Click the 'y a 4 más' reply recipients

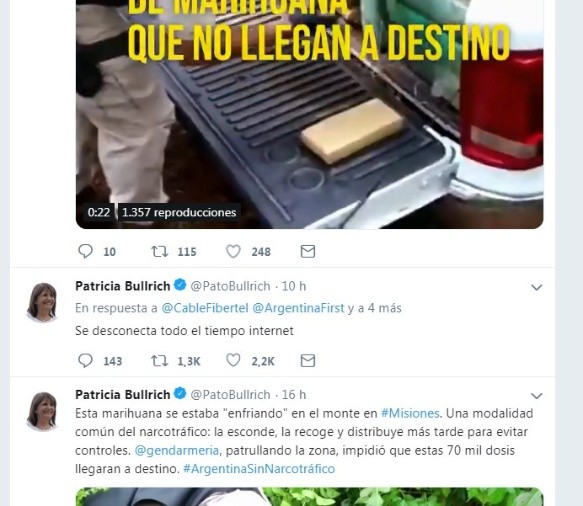375,308
